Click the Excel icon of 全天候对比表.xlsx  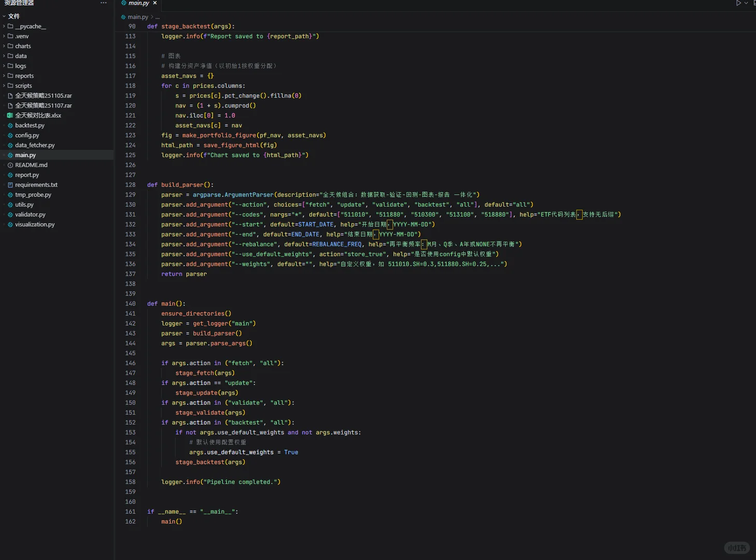point(10,116)
